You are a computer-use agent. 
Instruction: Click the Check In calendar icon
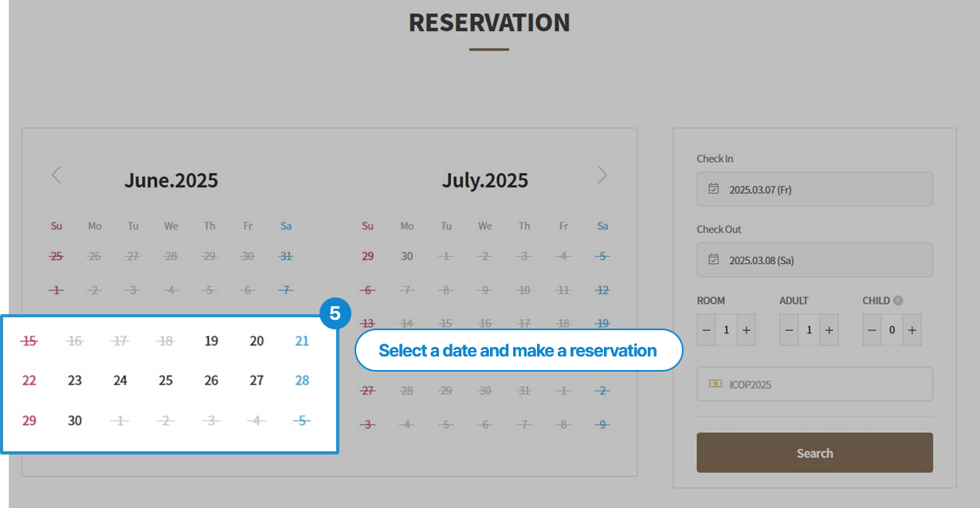[714, 190]
